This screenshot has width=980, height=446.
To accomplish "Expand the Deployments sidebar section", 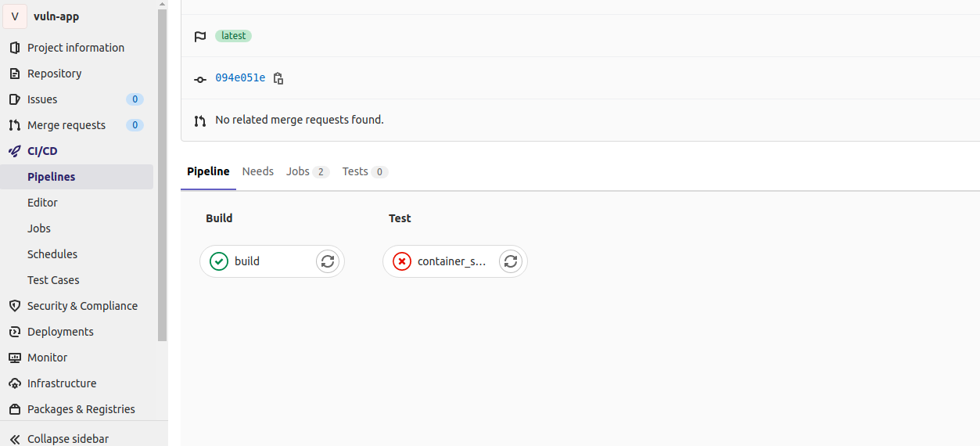I will (x=60, y=332).
